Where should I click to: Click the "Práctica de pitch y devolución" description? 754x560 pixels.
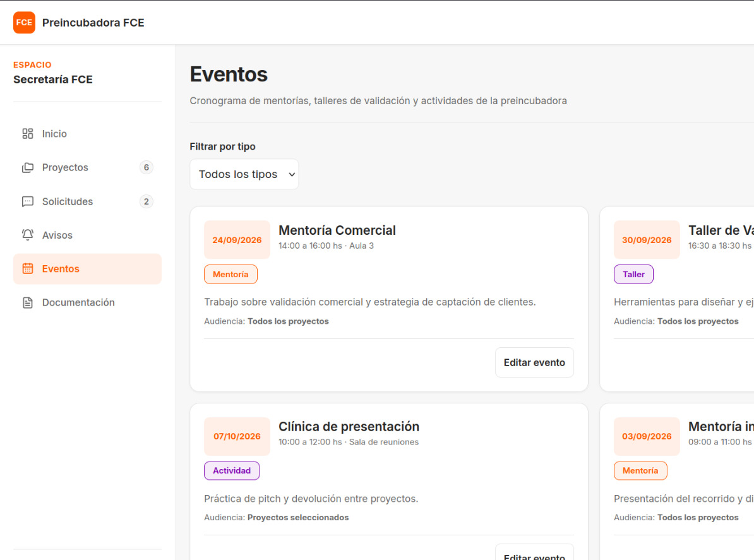(x=311, y=499)
